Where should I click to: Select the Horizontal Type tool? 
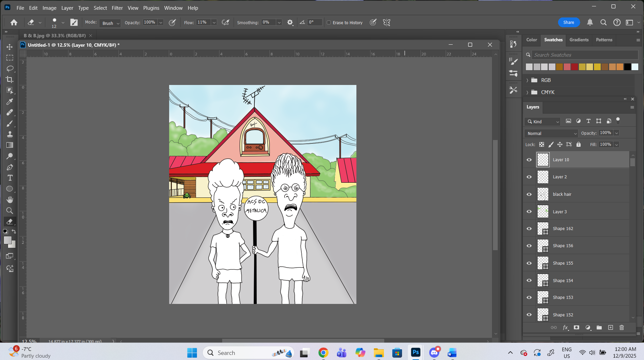pos(10,178)
